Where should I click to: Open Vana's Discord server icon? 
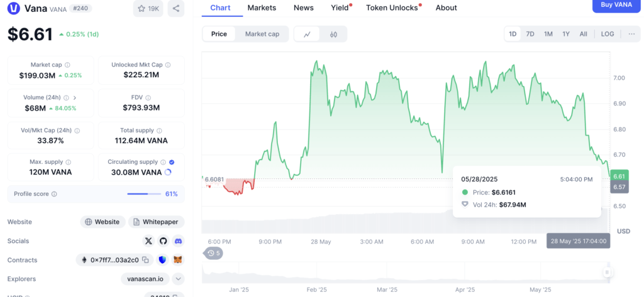pyautogui.click(x=178, y=241)
